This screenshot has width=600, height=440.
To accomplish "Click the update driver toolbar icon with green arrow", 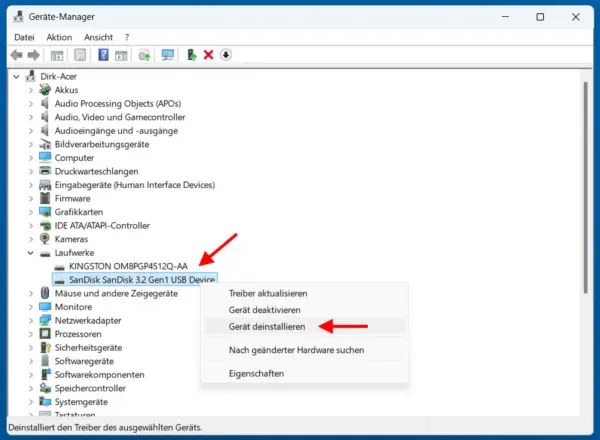I will point(191,55).
